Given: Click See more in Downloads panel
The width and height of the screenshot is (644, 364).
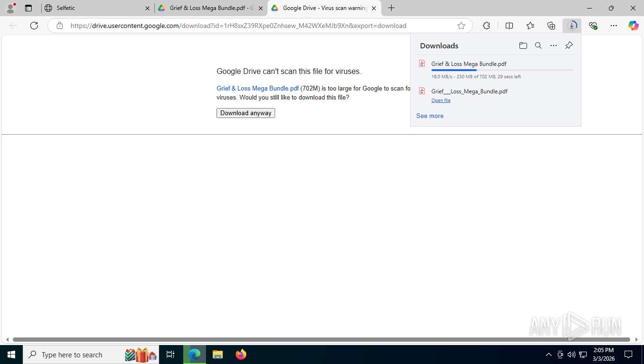Looking at the screenshot, I should (429, 116).
